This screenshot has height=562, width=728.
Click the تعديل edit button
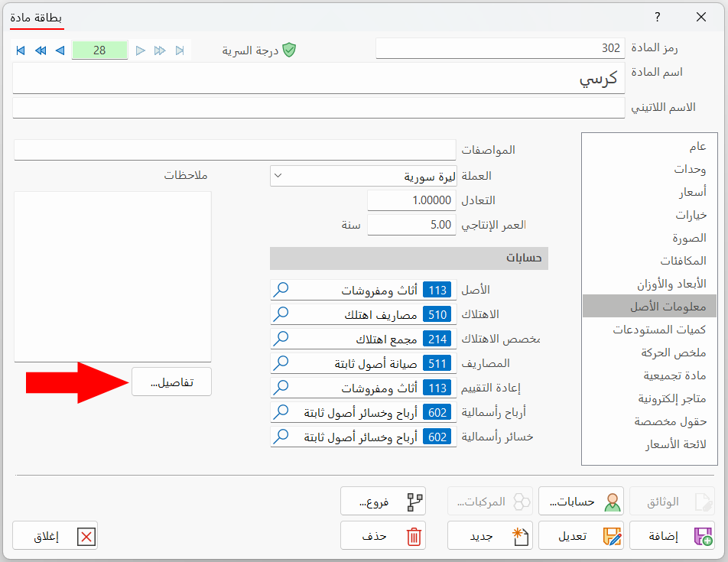click(x=581, y=535)
